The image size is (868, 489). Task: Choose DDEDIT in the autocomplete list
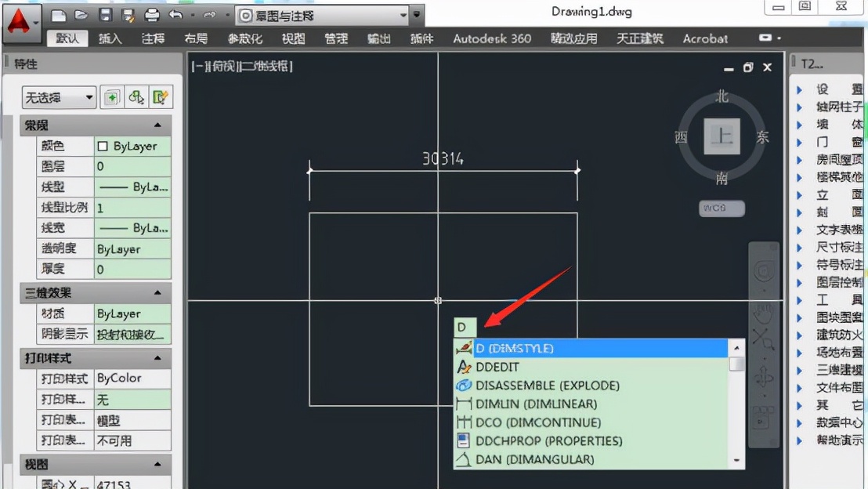coord(591,367)
